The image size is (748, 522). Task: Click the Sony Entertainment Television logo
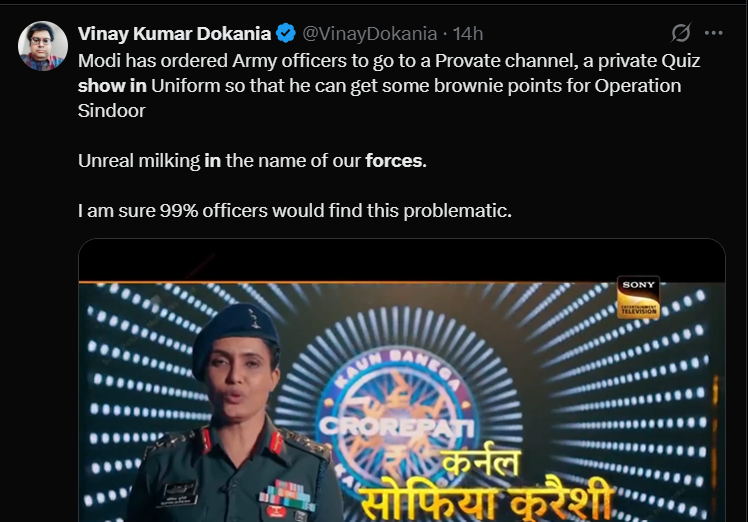click(x=638, y=297)
